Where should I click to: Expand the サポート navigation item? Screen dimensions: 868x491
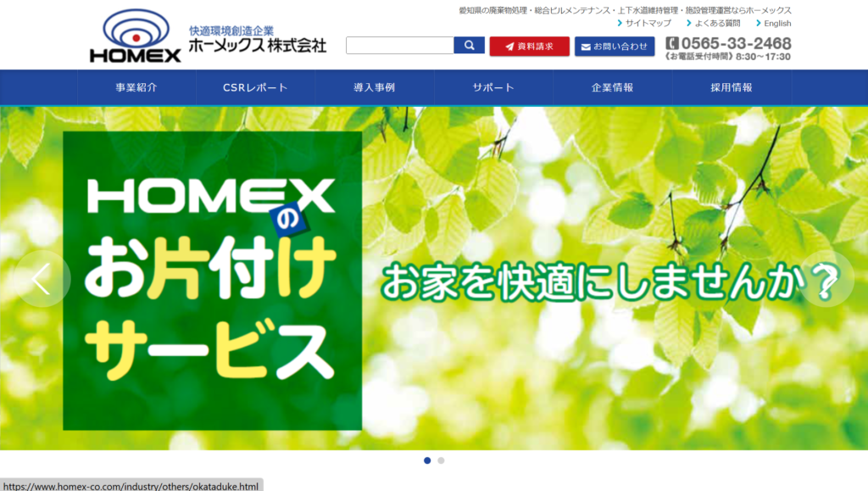click(493, 87)
